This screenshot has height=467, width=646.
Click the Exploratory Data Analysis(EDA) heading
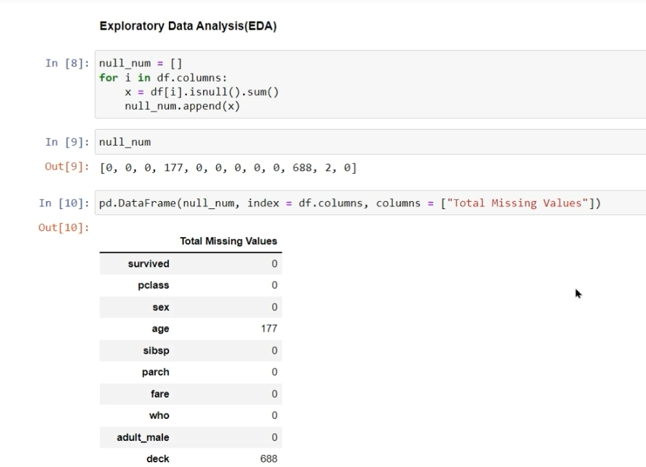[x=188, y=26]
